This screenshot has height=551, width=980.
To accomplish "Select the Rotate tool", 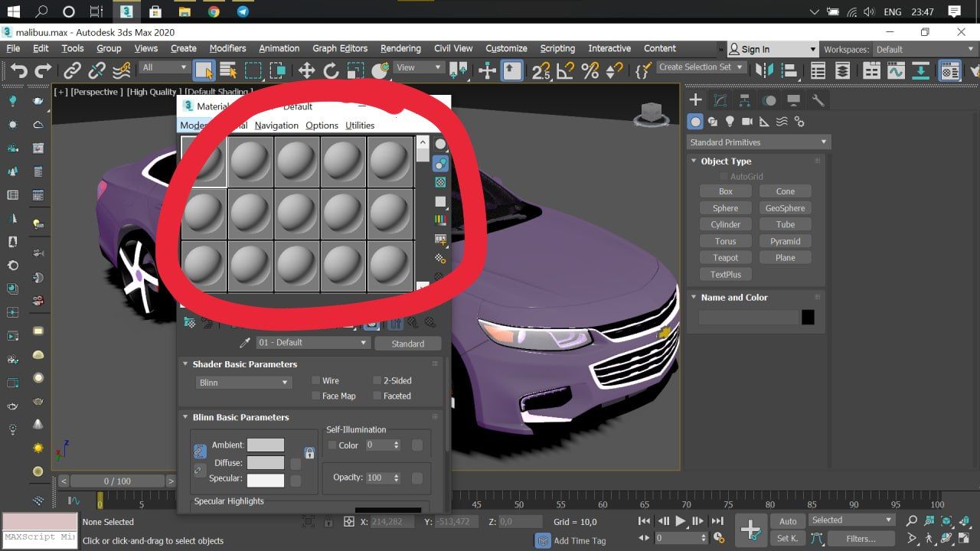I will click(x=331, y=70).
